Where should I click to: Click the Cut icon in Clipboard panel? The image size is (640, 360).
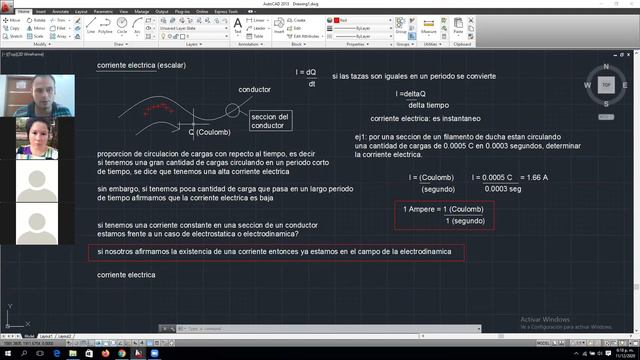471,20
